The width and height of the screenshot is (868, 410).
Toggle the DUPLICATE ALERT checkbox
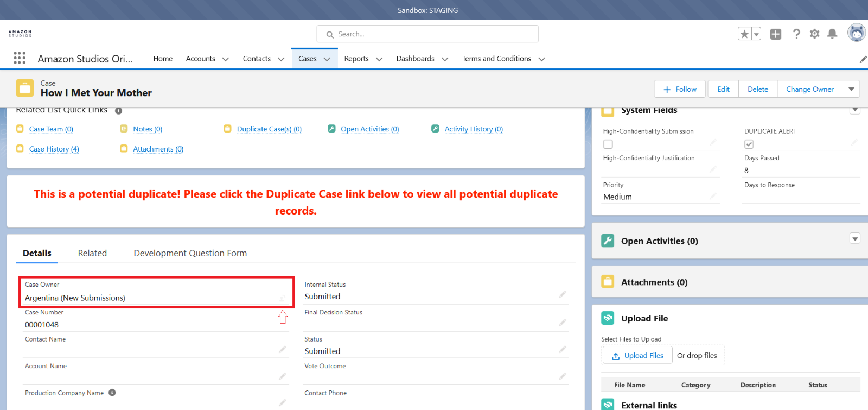(749, 144)
